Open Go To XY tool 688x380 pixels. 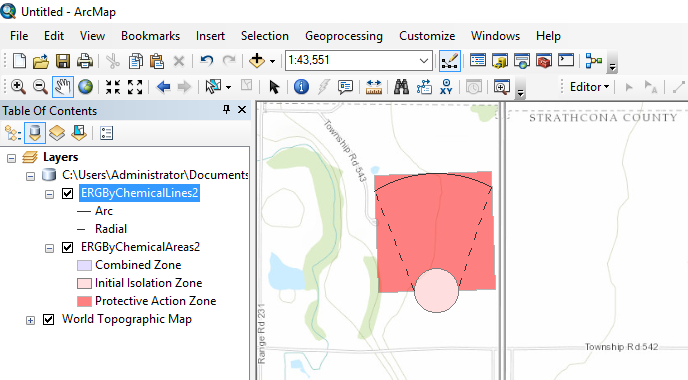click(x=446, y=87)
